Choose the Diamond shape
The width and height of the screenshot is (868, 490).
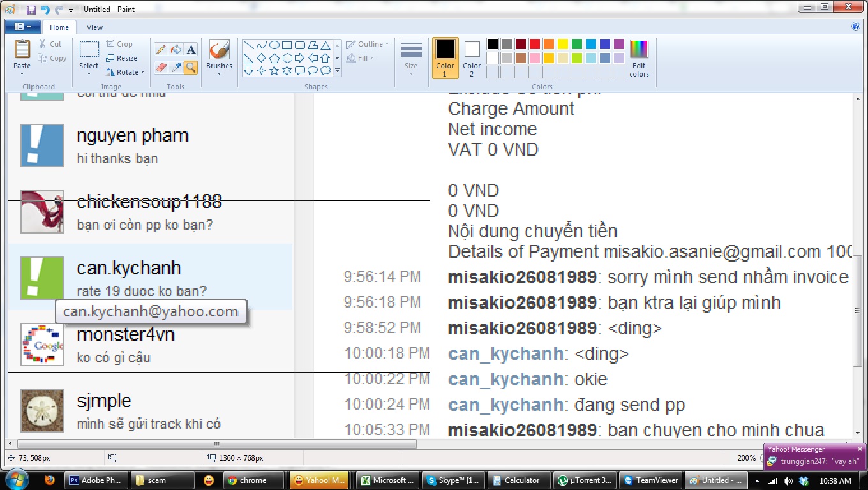262,58
